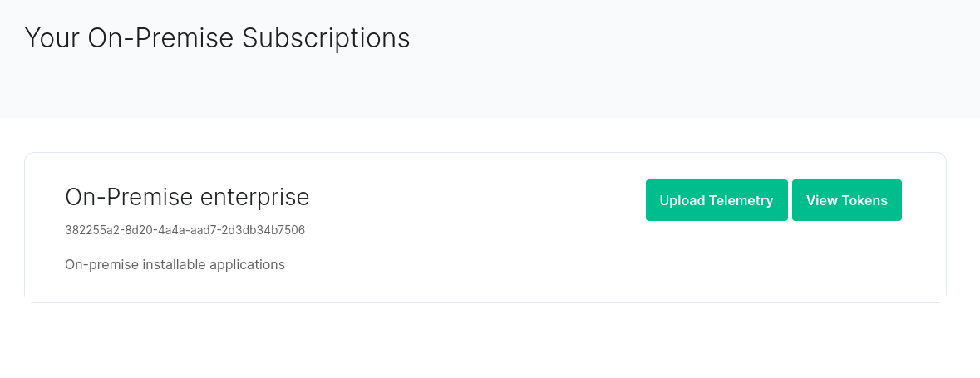Viewport: 980px width, 378px height.
Task: Open the View Tokens page
Action: [846, 200]
